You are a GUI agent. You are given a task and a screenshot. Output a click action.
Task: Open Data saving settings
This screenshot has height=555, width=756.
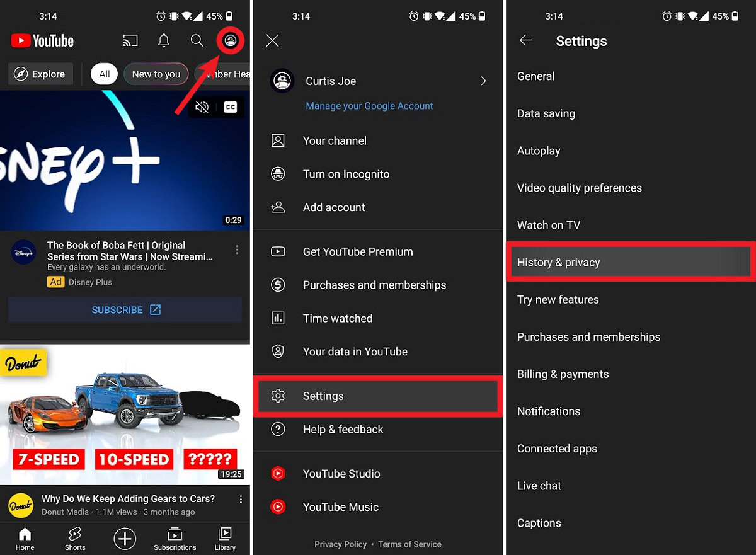coord(631,113)
